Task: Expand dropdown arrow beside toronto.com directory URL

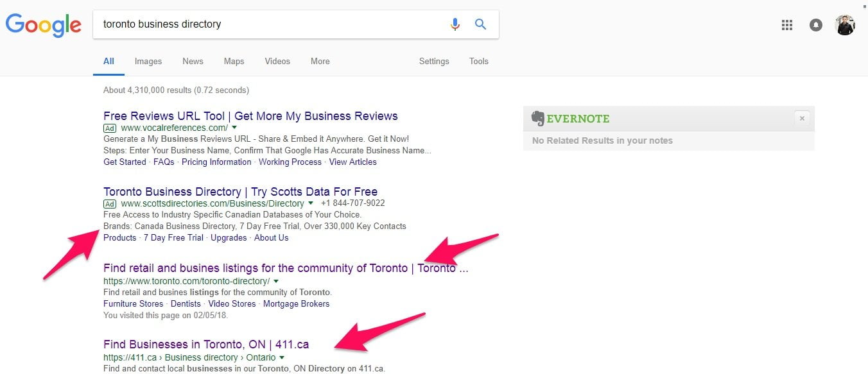Action: click(276, 281)
